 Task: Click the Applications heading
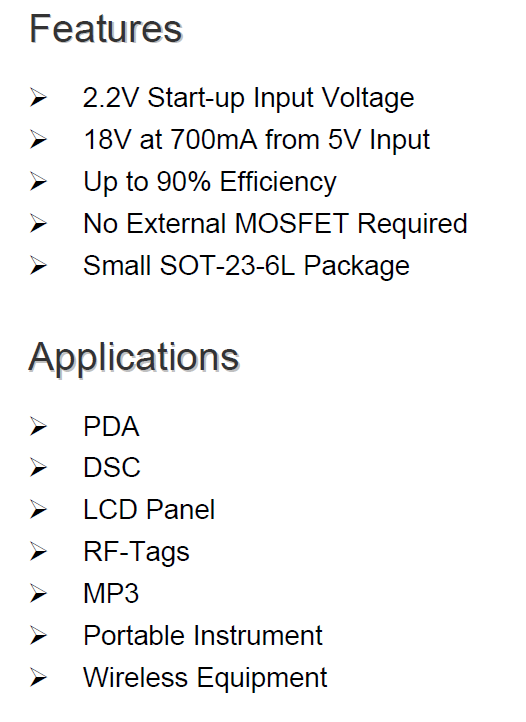click(x=134, y=358)
